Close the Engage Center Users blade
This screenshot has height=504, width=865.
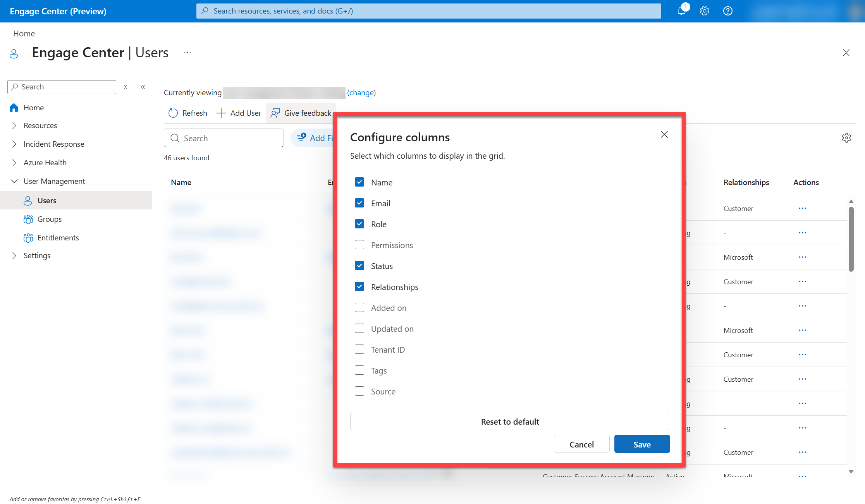pos(846,53)
